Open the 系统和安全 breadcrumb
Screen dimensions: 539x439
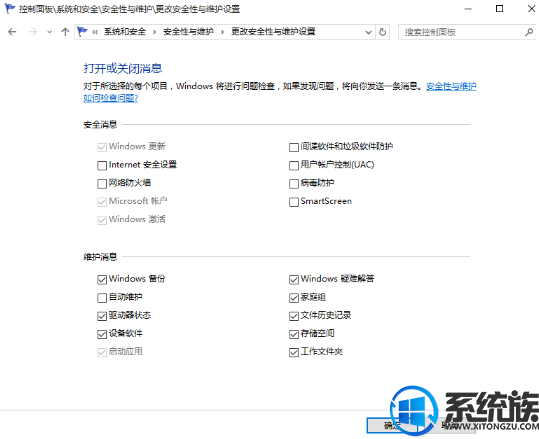pos(125,32)
